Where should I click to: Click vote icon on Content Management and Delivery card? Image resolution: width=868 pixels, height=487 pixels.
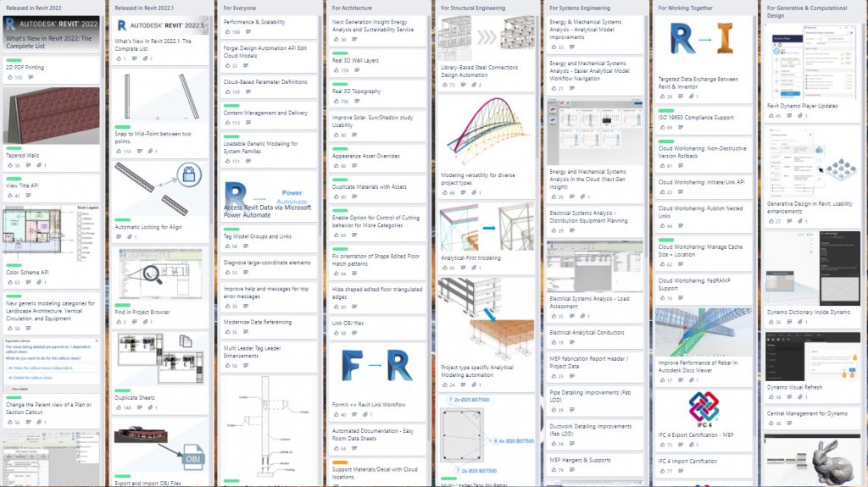(227, 123)
